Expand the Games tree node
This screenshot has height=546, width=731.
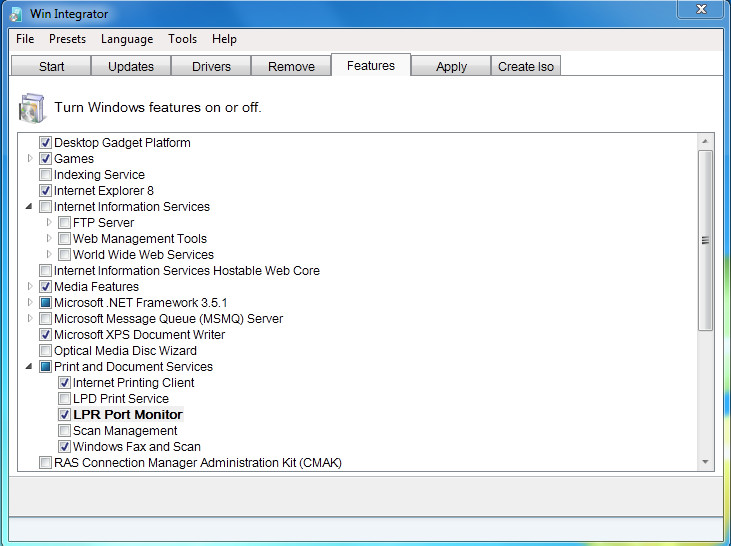[x=30, y=159]
